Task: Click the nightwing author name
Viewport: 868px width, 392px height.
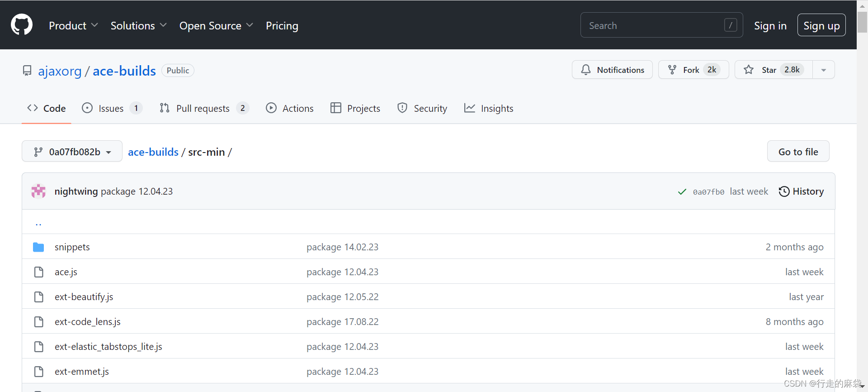Action: point(76,191)
